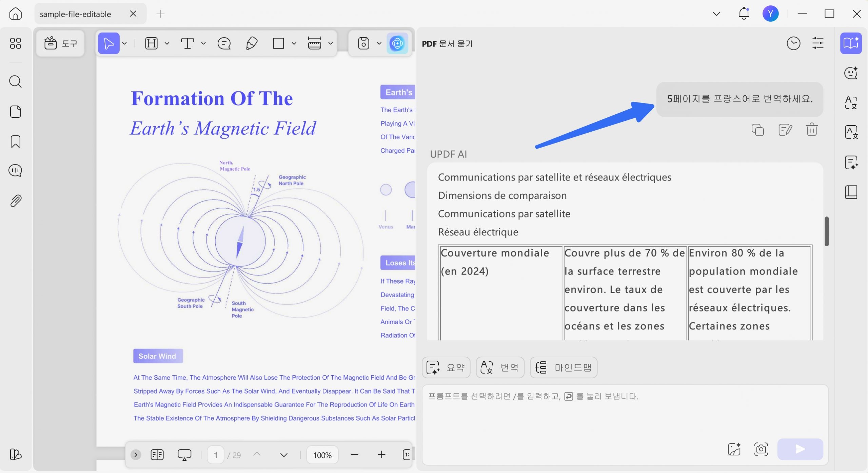The height and width of the screenshot is (473, 868).
Task: Click the 요약 summarize button
Action: [x=446, y=367]
